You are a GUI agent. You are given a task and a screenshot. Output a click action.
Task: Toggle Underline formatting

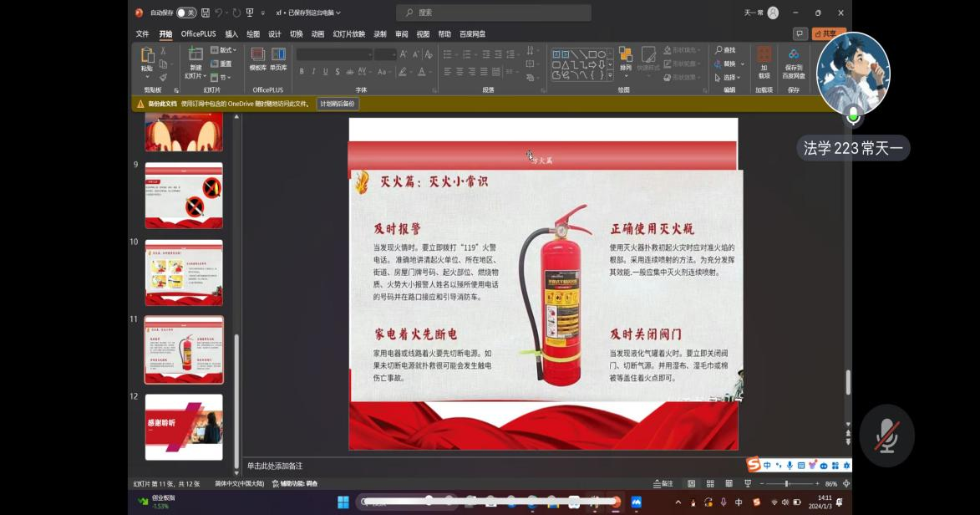325,72
